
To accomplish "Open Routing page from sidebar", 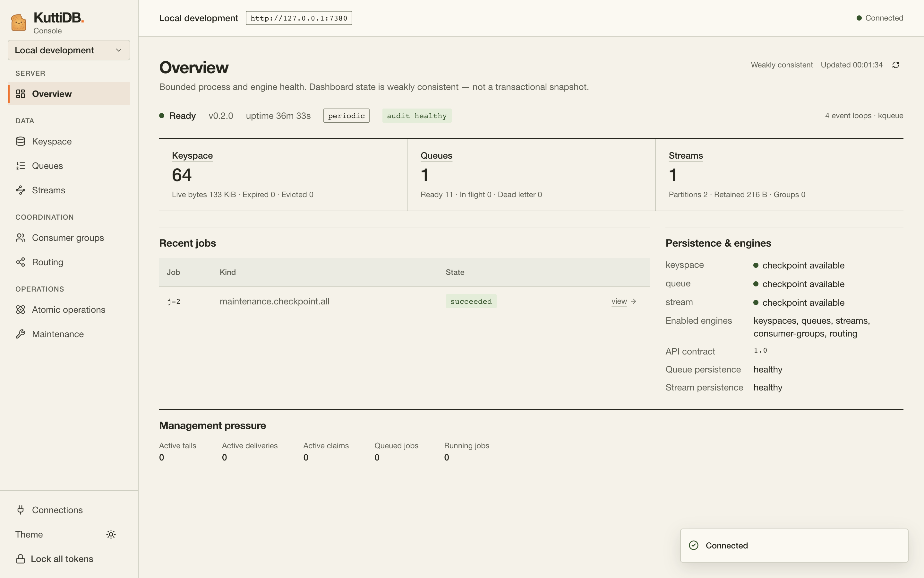I will click(69, 262).
